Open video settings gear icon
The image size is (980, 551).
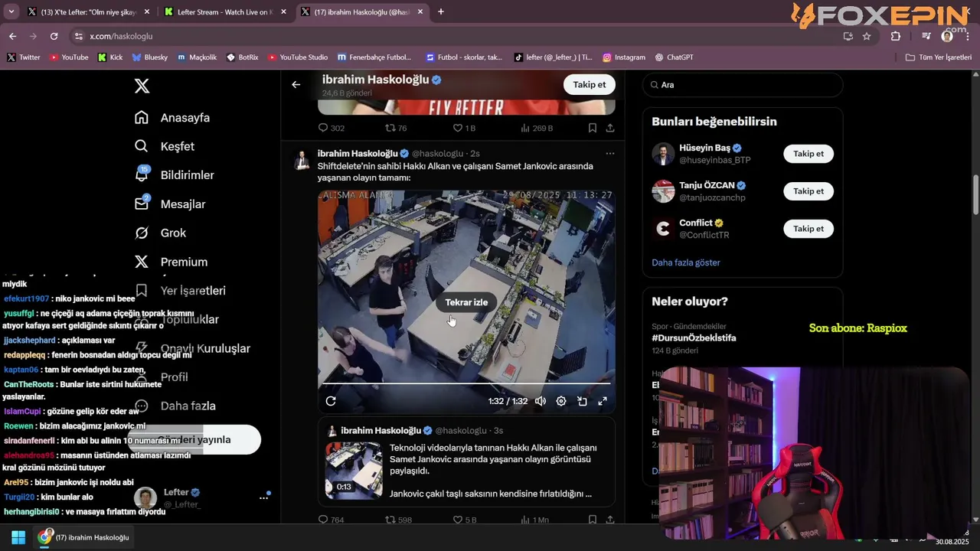pyautogui.click(x=561, y=401)
